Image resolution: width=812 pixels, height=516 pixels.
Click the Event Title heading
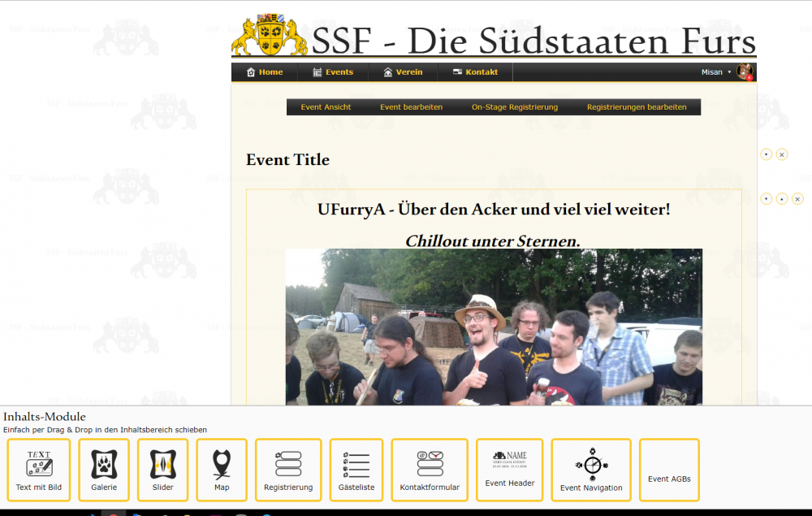(288, 159)
